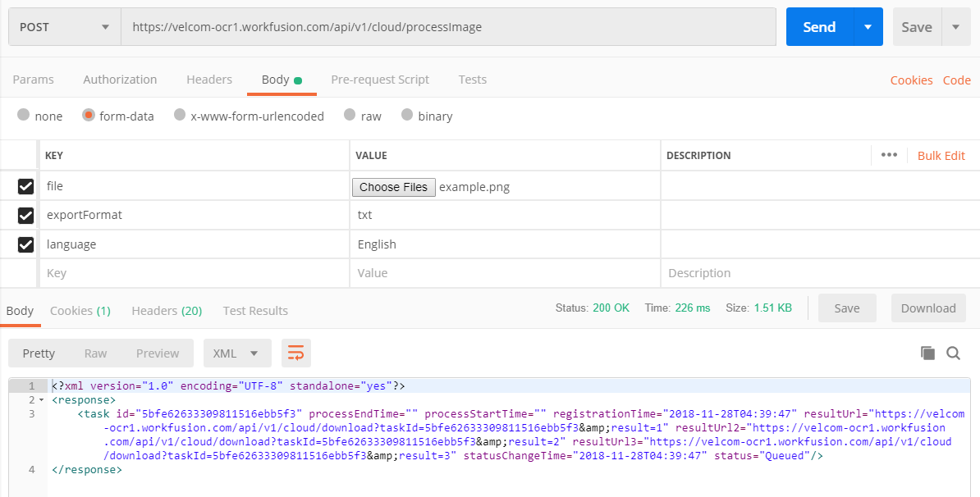Open the Cookies link
The width and height of the screenshot is (980, 497).
[x=911, y=80]
